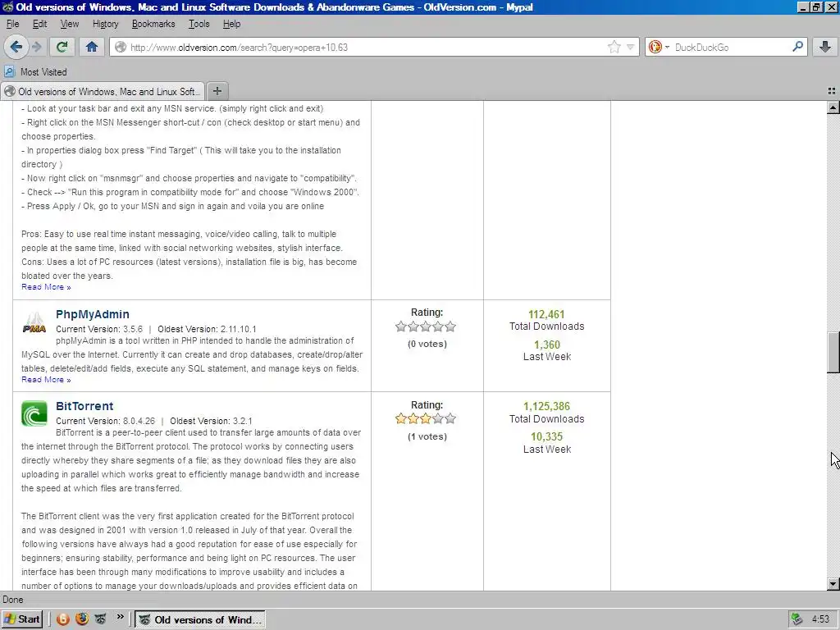
Task: Open the DuckDuckGo search engine selector
Action: pyautogui.click(x=659, y=47)
